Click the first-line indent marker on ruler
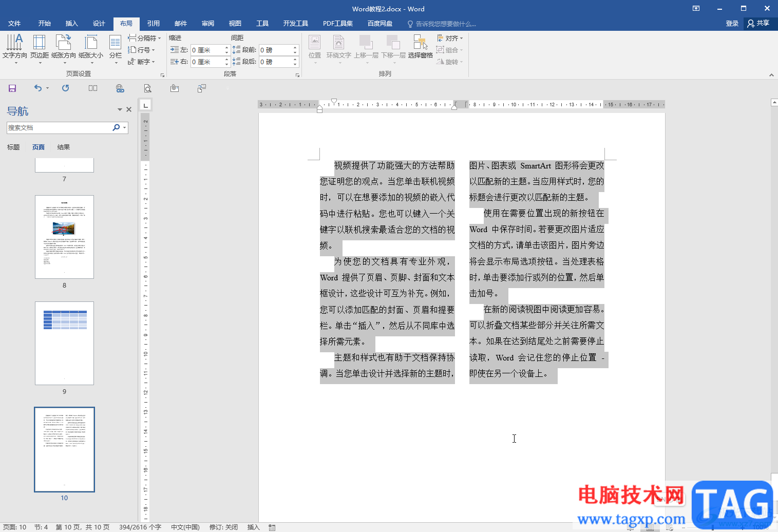 (x=334, y=102)
